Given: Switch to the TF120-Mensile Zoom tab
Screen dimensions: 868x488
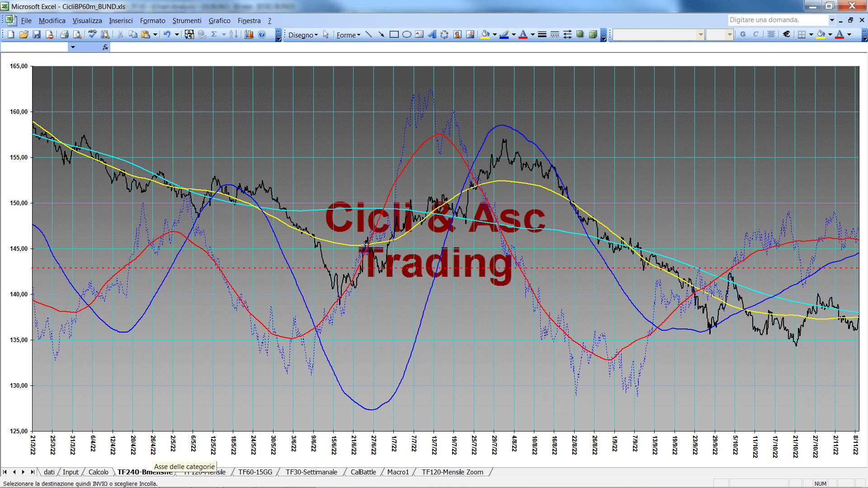Looking at the screenshot, I should click(452, 472).
